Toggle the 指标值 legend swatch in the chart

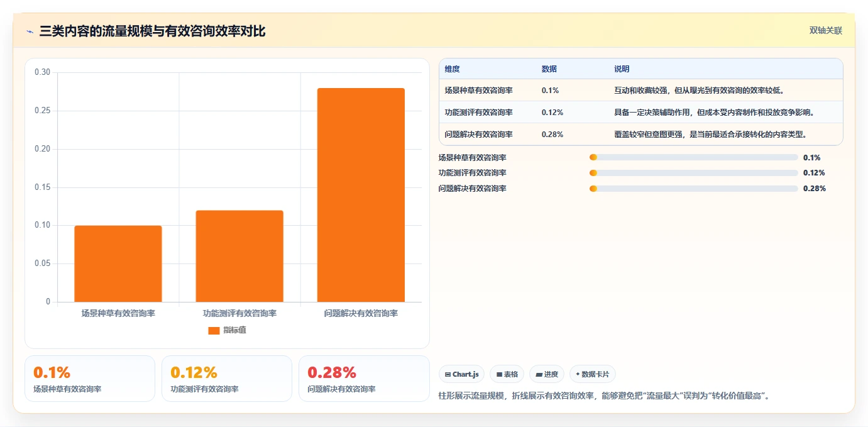(x=214, y=330)
